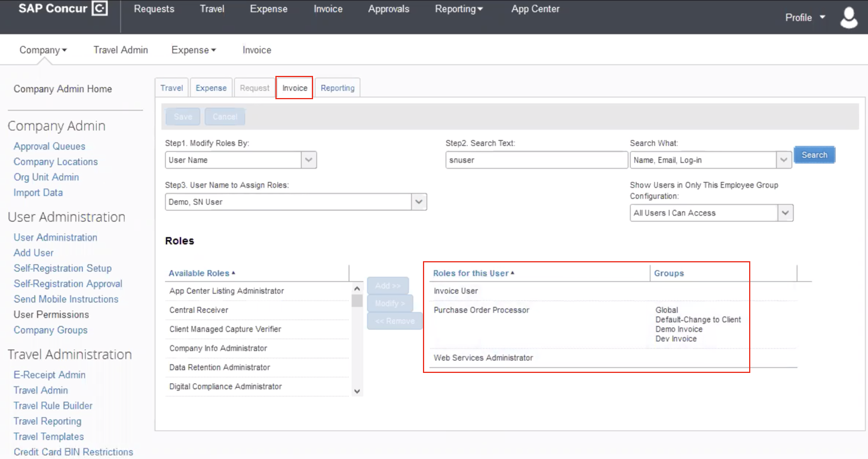Select User Permissions in the sidebar
This screenshot has height=459, width=868.
coord(51,315)
